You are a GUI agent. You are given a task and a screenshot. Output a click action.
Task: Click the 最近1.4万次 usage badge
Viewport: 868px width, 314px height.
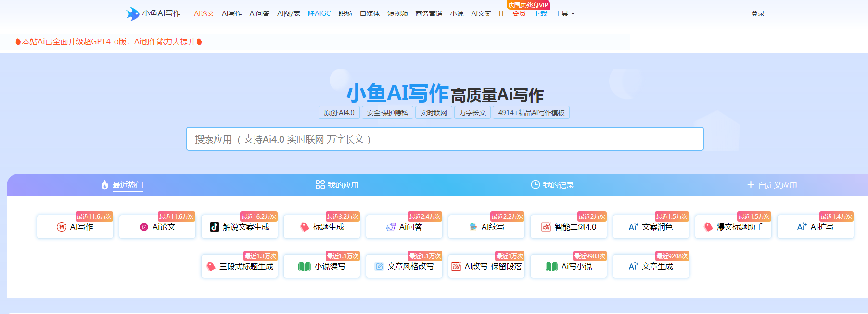tap(837, 217)
